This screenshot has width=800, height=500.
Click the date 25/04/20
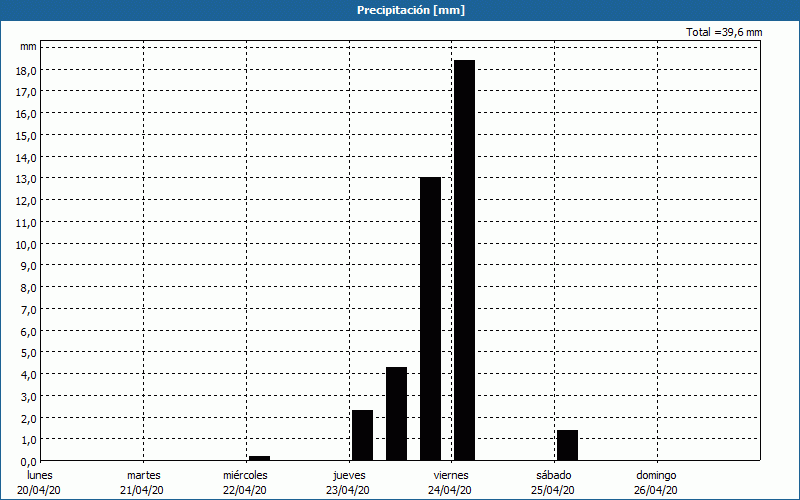[553, 490]
